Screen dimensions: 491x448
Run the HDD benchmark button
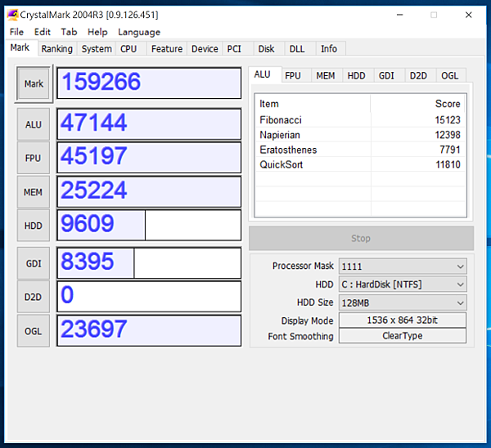(x=34, y=226)
